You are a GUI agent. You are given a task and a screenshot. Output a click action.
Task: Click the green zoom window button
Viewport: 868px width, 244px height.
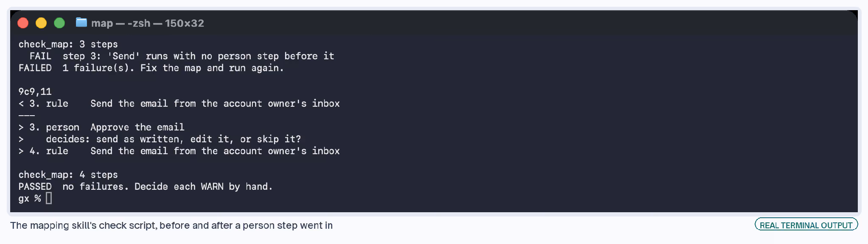point(59,23)
